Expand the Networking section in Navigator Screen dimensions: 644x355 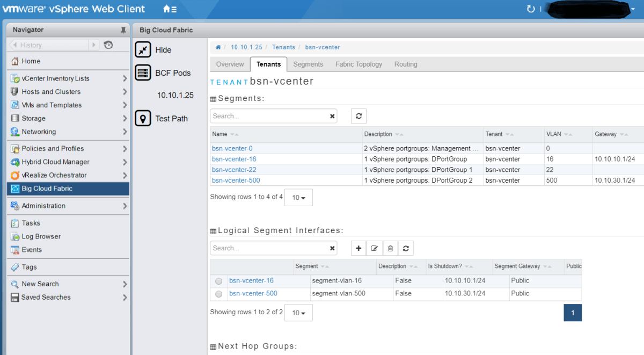coord(125,132)
